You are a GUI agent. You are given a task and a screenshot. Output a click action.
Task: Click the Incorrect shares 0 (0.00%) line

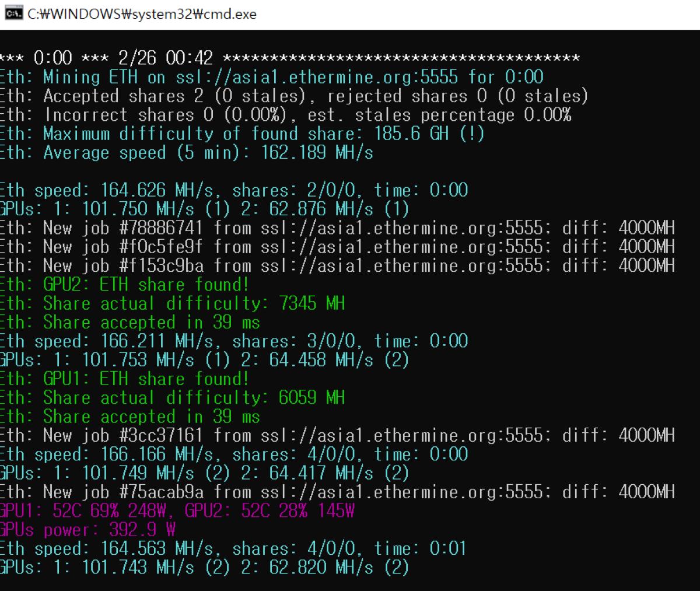coord(285,115)
